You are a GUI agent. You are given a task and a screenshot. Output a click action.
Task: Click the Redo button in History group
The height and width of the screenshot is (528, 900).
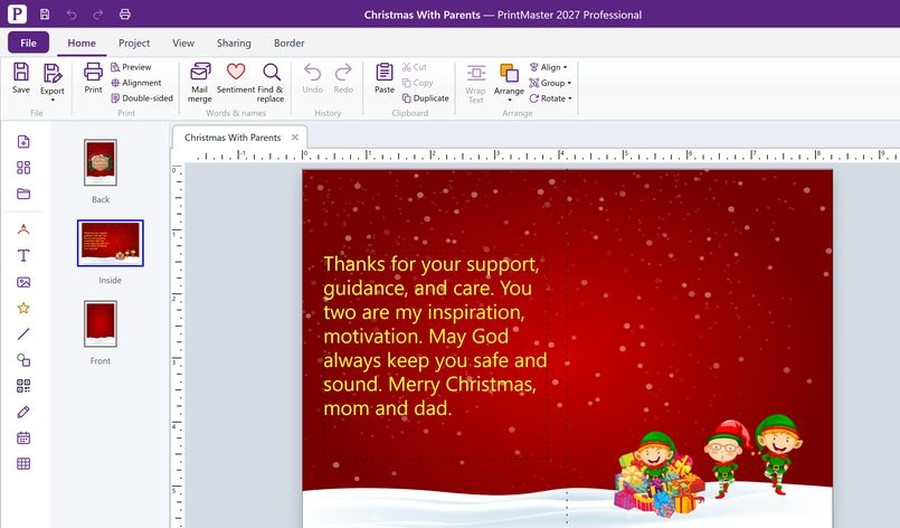[x=343, y=78]
